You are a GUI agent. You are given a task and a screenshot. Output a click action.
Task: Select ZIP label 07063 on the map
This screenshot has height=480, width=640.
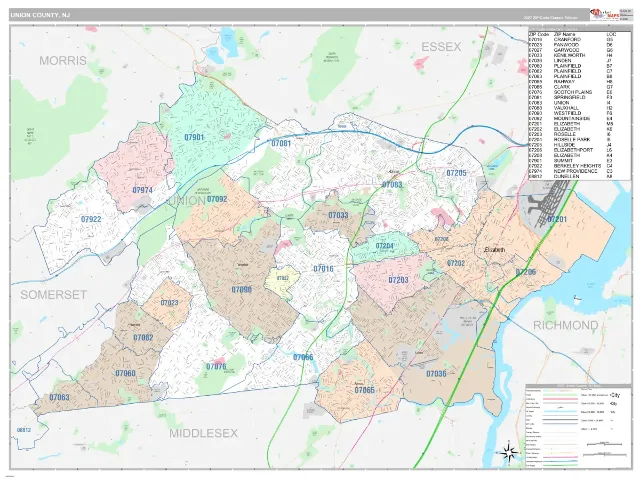(60, 397)
